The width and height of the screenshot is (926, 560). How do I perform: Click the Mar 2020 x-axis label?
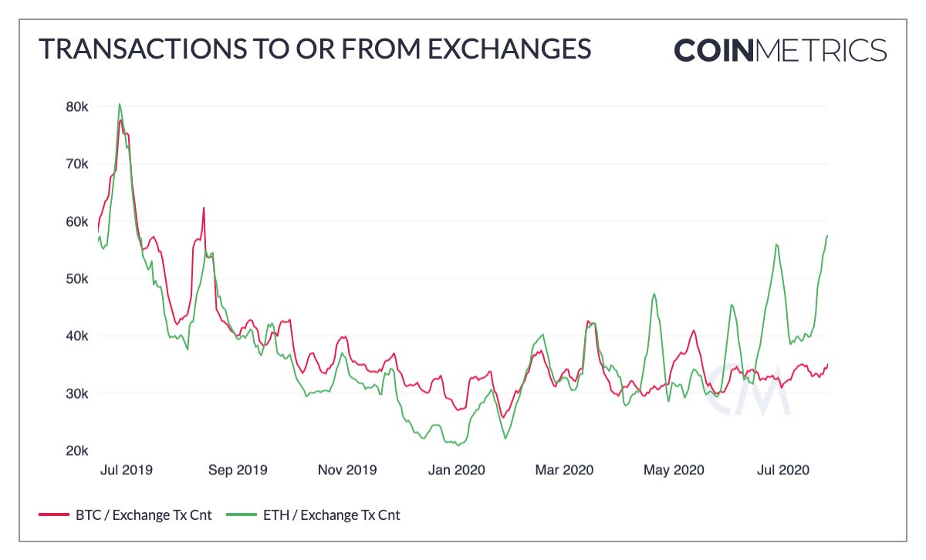(566, 469)
